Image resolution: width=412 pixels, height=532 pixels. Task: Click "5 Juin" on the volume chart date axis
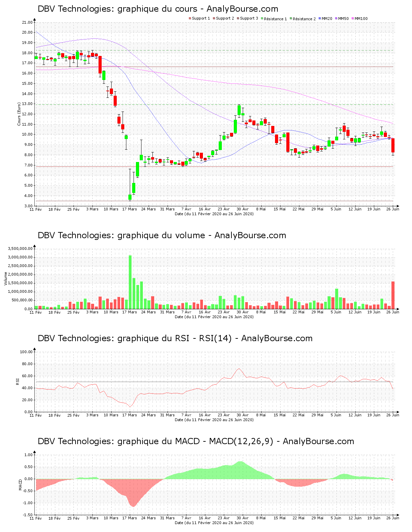pyautogui.click(x=336, y=312)
